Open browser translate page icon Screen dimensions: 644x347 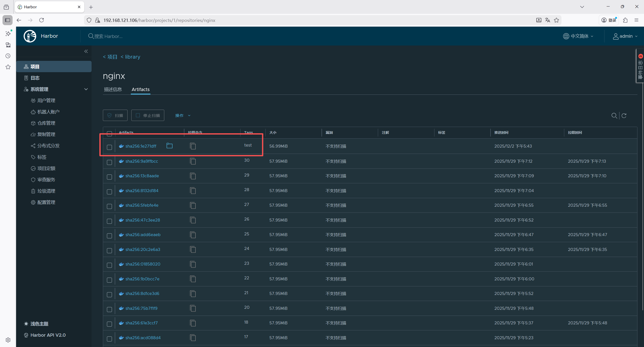coord(548,20)
